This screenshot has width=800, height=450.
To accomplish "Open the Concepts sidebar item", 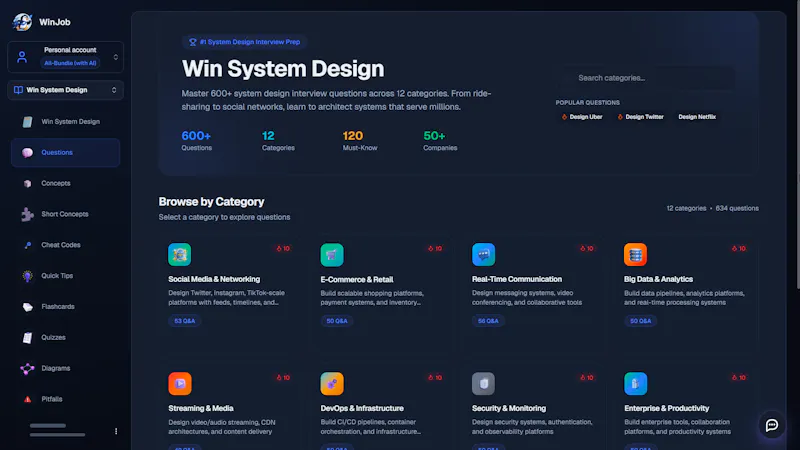I will [x=65, y=183].
